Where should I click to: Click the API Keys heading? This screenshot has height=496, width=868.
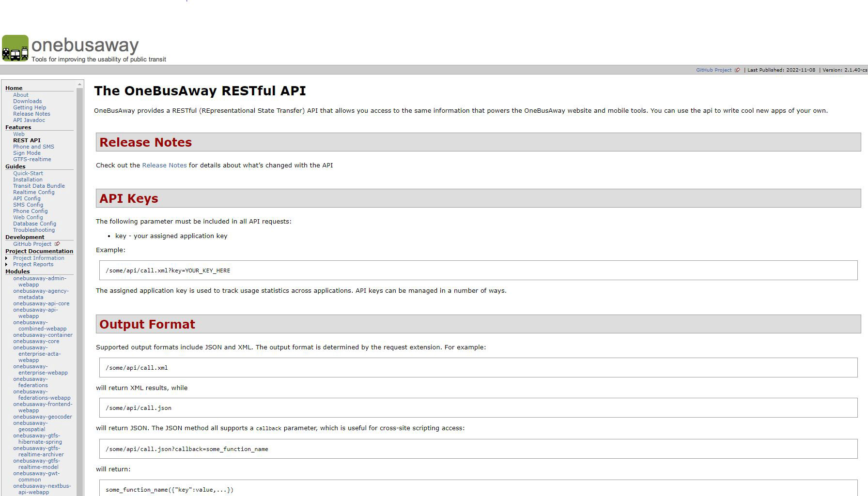(x=129, y=198)
